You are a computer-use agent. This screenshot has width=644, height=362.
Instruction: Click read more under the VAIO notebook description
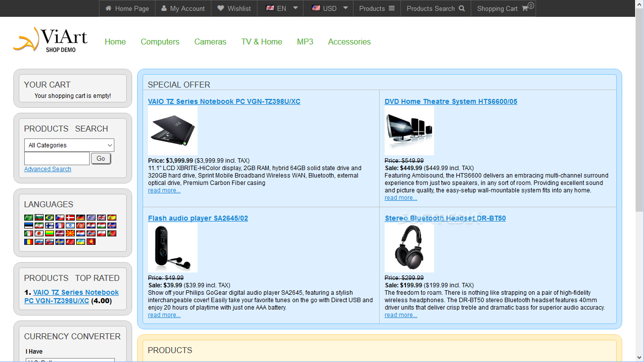tap(164, 190)
